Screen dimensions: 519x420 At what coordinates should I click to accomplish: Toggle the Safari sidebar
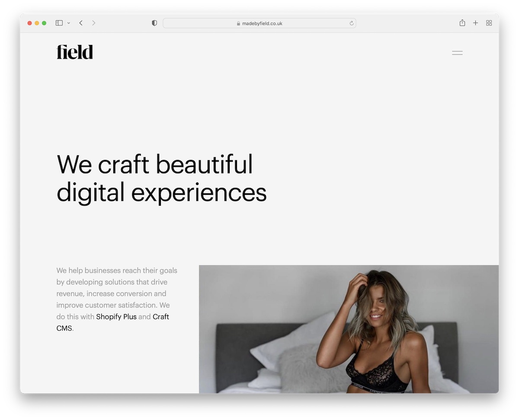pos(59,23)
